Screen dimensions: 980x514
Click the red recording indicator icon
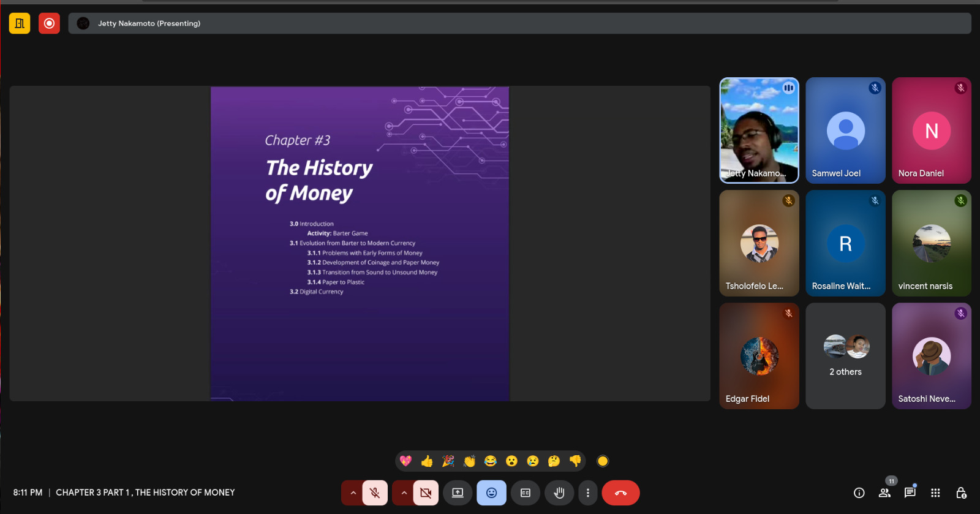49,23
